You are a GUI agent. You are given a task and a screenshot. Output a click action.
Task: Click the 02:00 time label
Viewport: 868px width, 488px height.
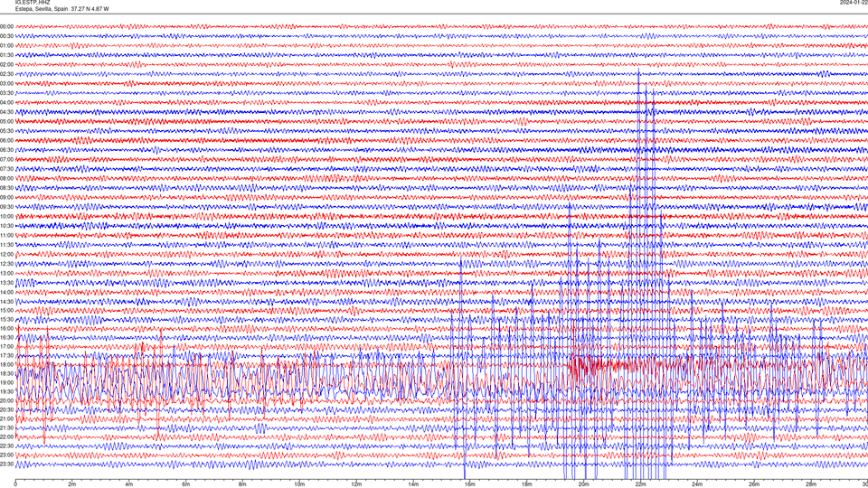(6, 65)
